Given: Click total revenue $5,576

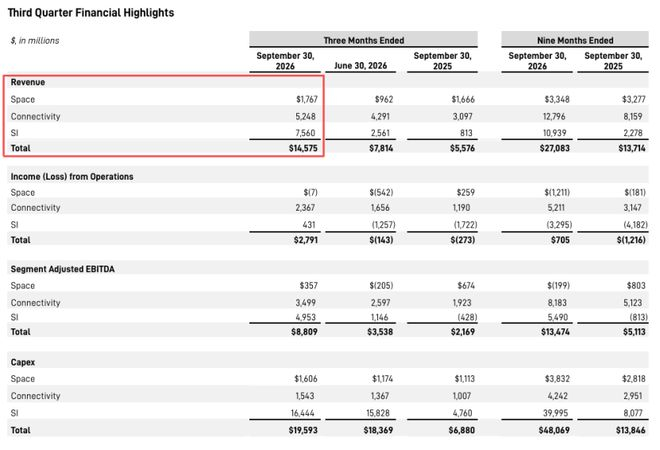Looking at the screenshot, I should [x=463, y=148].
